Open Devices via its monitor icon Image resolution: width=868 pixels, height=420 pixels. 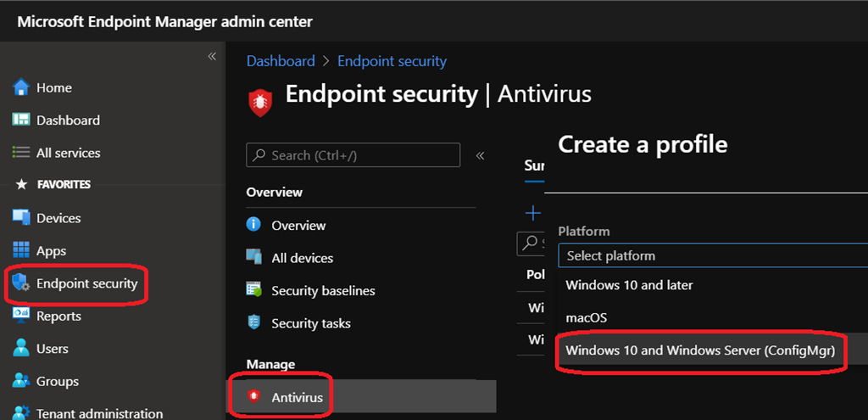pyautogui.click(x=21, y=218)
